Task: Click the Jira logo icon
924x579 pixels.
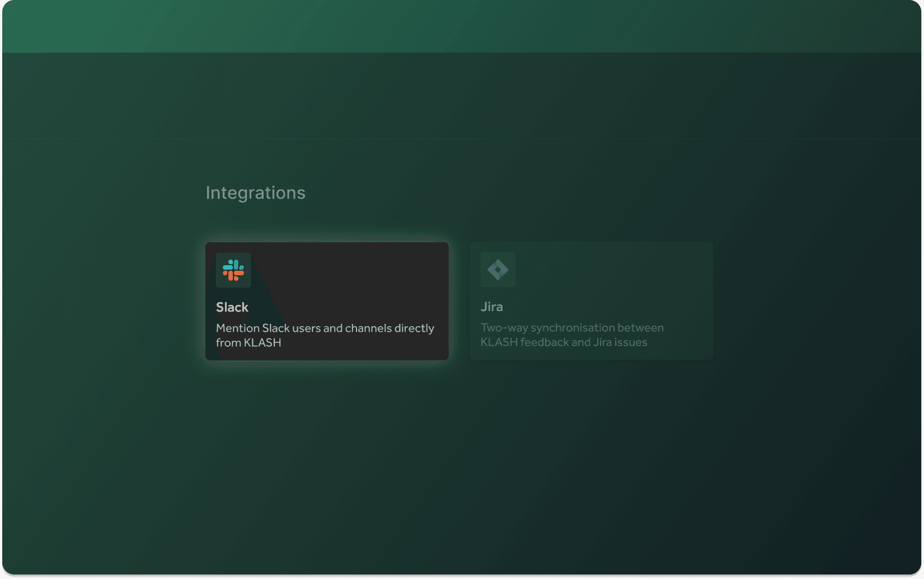Action: tap(498, 270)
